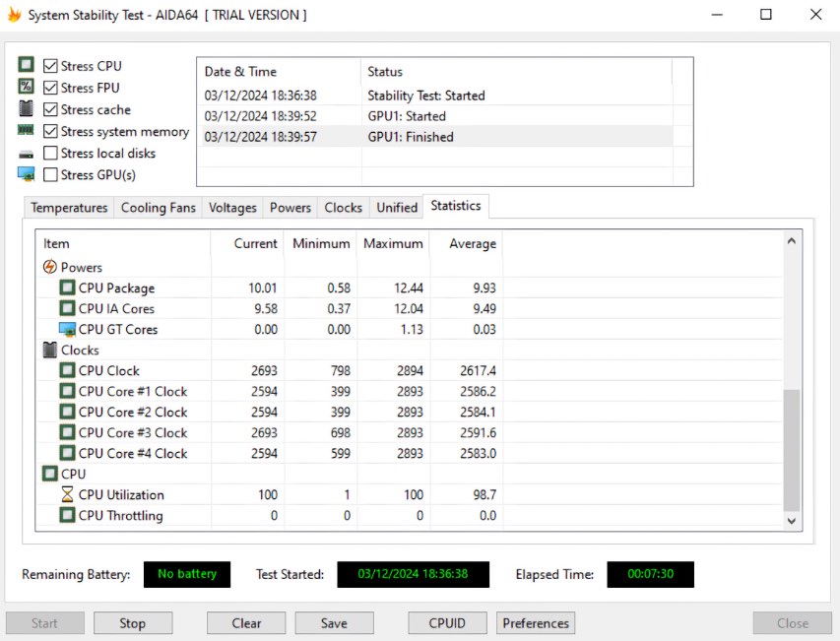Stop the stability test
Image resolution: width=840 pixels, height=641 pixels.
tap(132, 623)
